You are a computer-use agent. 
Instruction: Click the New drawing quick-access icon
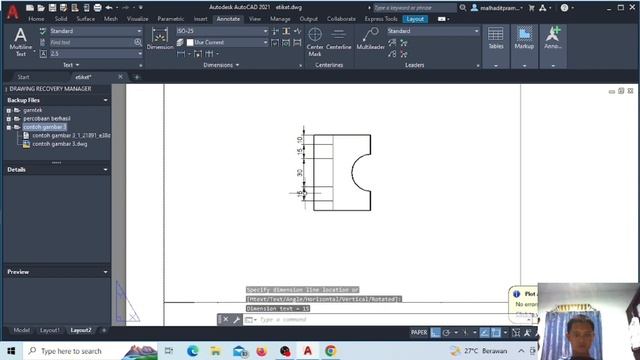(x=30, y=7)
